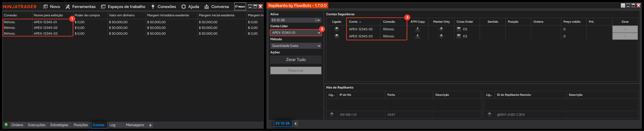The image size is (644, 131).
Task: Click the Watch button in NinjaTrader
Action: coord(240,7)
